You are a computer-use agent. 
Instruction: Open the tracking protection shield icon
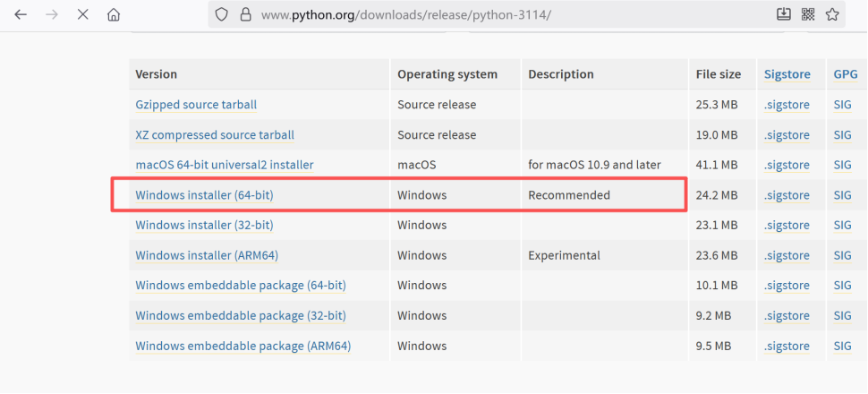pos(224,14)
